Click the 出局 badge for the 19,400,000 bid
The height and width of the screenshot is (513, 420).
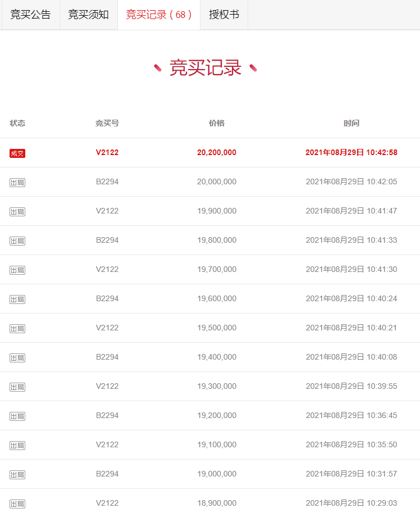pyautogui.click(x=17, y=357)
